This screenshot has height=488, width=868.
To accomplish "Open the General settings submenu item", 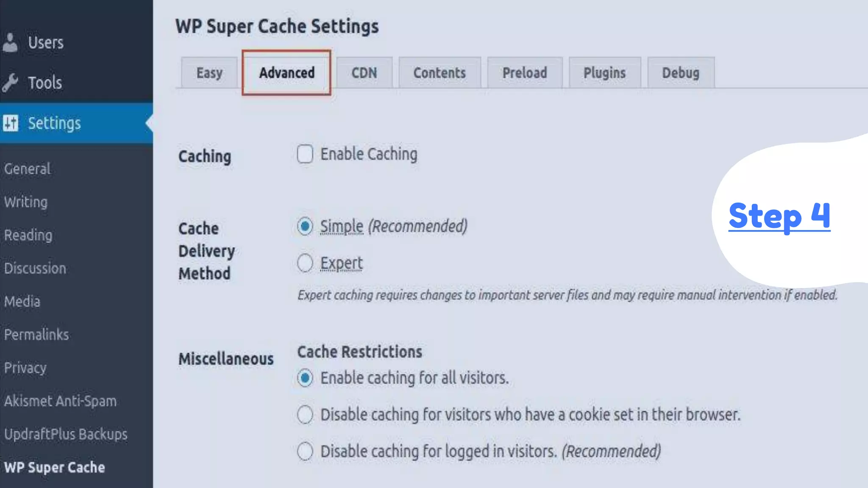I will click(x=28, y=169).
